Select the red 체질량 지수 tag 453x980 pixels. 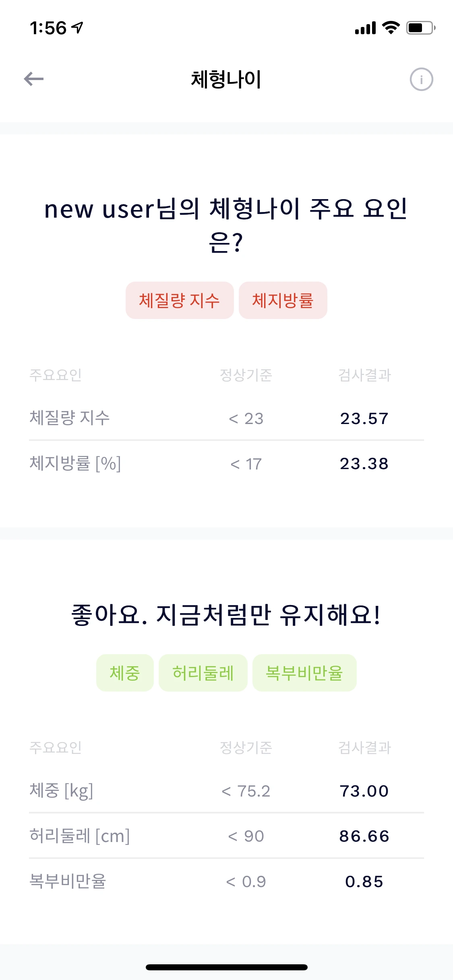(x=180, y=301)
